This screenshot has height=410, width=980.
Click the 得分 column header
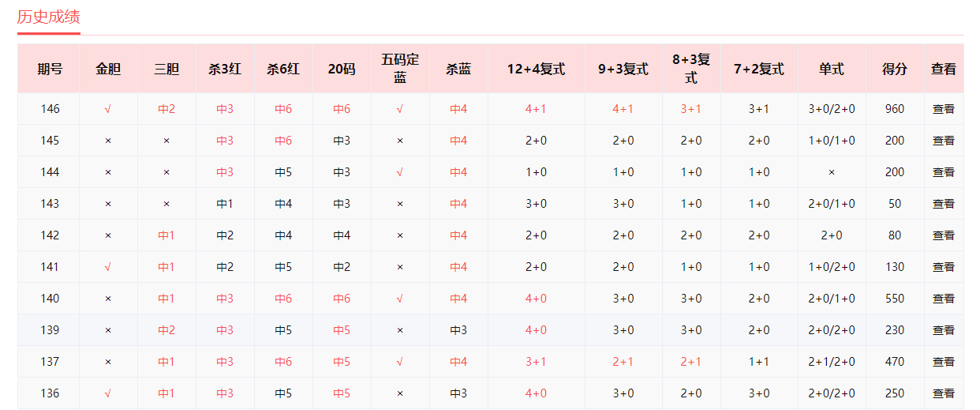click(x=894, y=69)
